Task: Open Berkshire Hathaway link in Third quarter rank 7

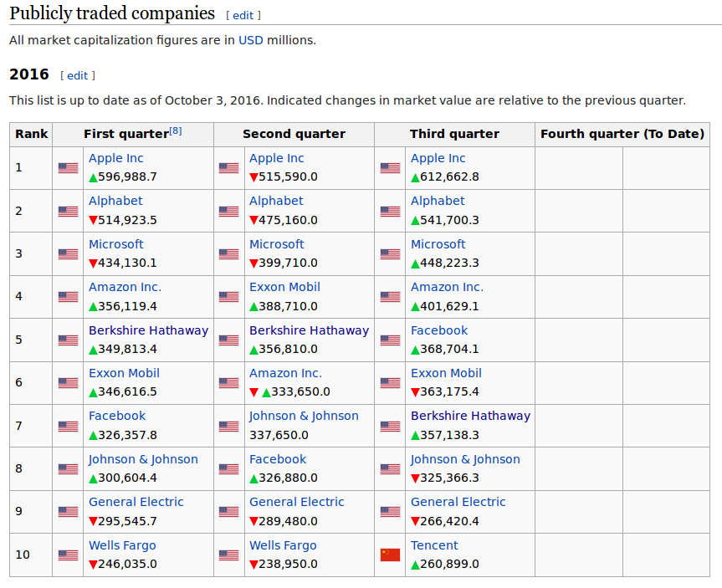Action: [x=470, y=417]
